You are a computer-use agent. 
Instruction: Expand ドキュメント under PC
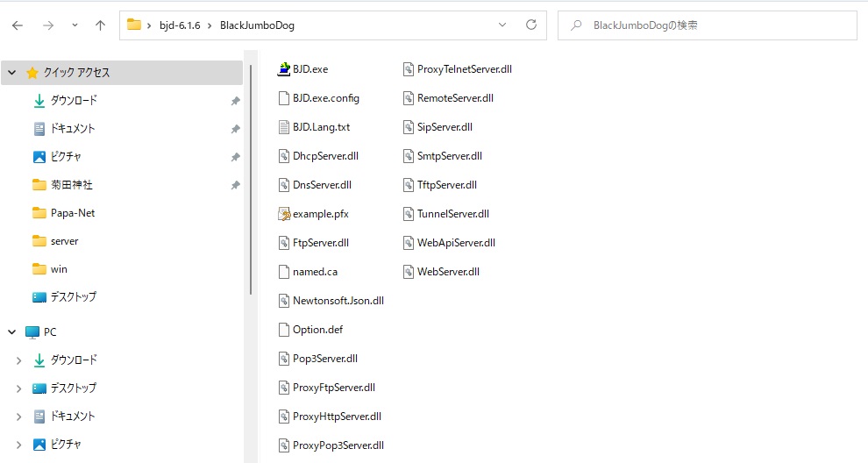point(18,417)
